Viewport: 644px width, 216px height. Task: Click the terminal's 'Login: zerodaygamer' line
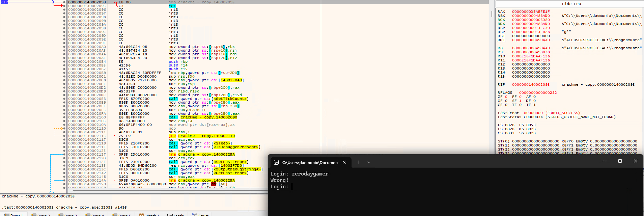[x=299, y=174]
